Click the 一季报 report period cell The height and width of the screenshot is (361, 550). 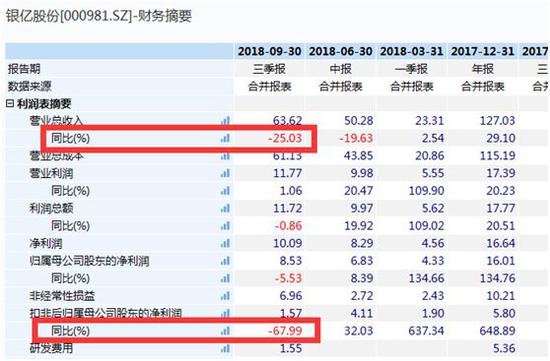click(411, 69)
